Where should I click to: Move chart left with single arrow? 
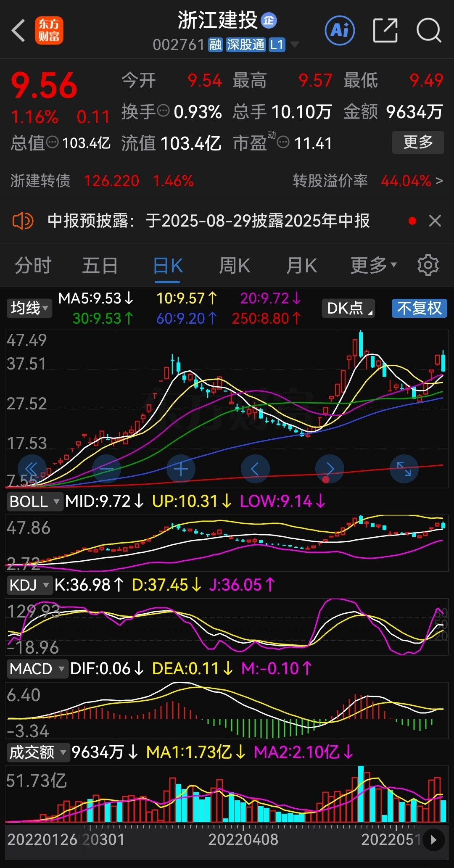[x=255, y=469]
